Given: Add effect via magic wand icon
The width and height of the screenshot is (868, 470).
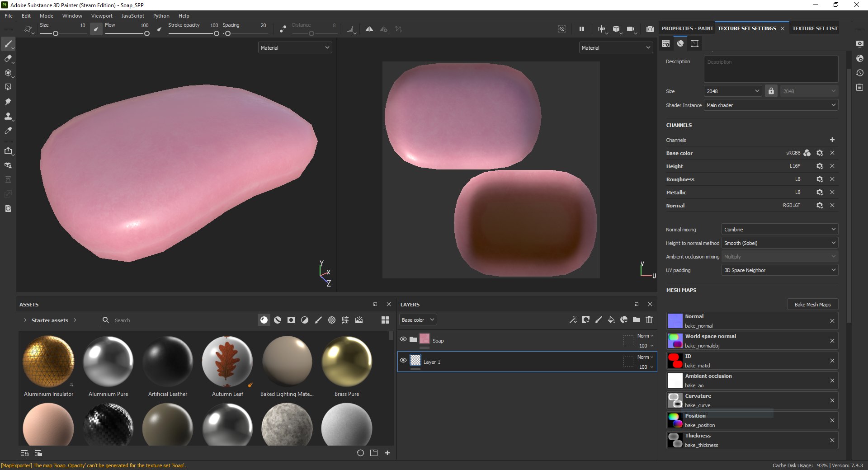Looking at the screenshot, I should pos(573,320).
